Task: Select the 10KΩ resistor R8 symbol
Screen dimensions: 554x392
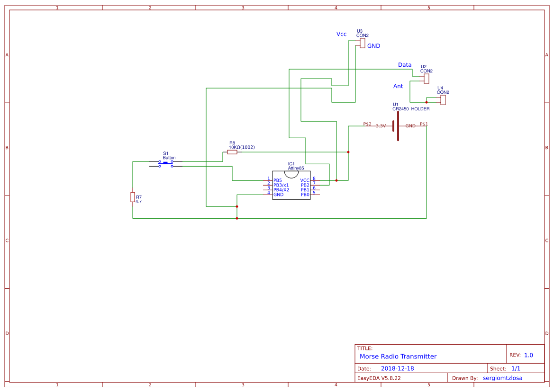Action: click(x=232, y=152)
